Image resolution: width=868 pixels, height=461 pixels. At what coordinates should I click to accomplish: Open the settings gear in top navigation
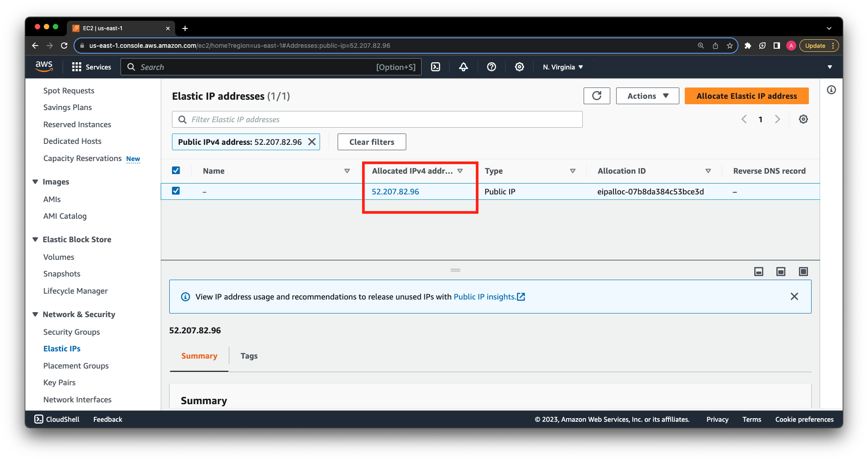pos(520,67)
